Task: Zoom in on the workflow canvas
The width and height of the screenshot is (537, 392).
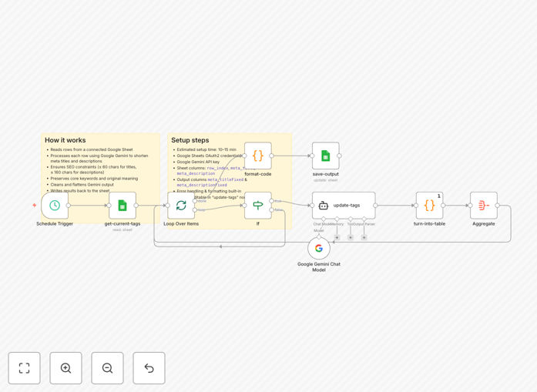Action: (x=65, y=368)
